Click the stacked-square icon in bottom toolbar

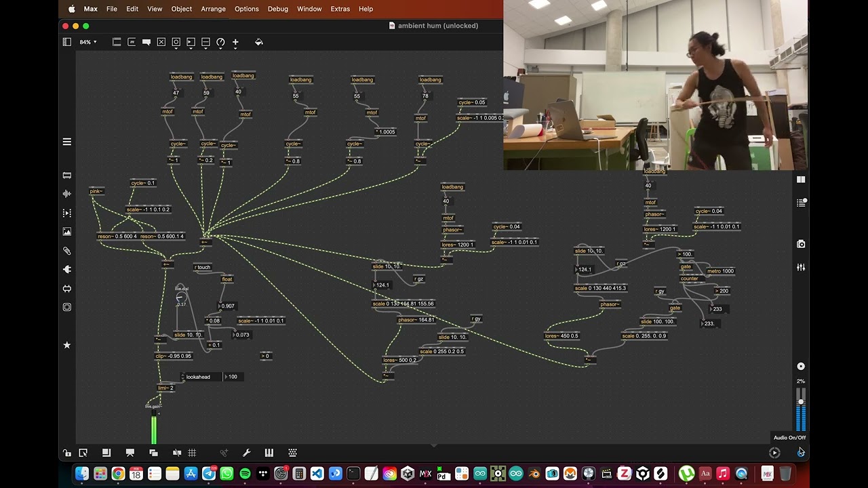106,453
